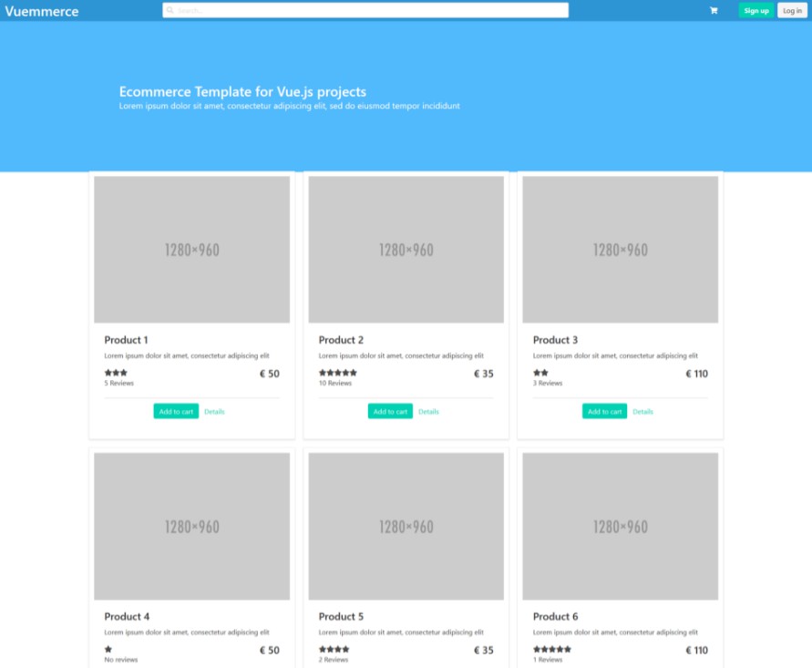Click Product 1 description text
Viewport: 812px width, 668px height.
click(x=187, y=355)
